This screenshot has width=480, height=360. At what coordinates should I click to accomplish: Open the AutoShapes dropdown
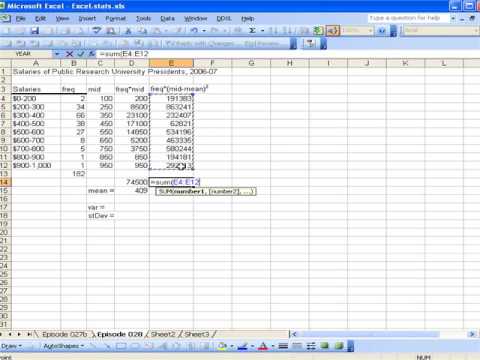64,346
